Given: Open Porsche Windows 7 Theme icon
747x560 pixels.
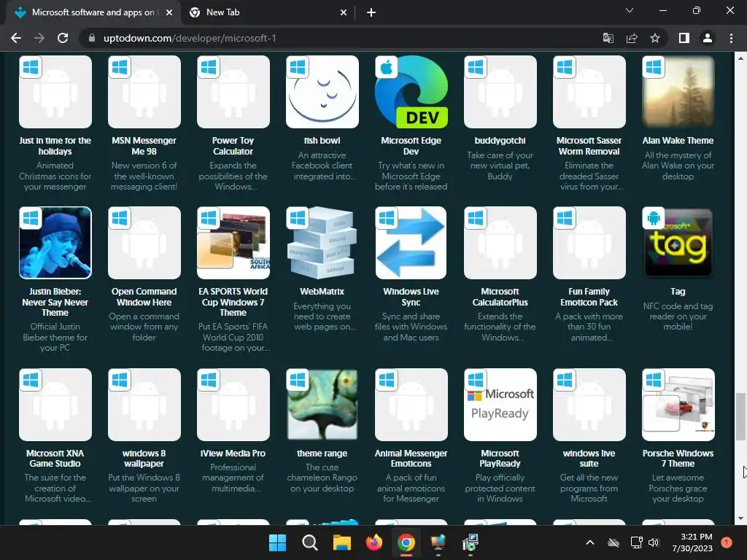Looking at the screenshot, I should tap(678, 405).
